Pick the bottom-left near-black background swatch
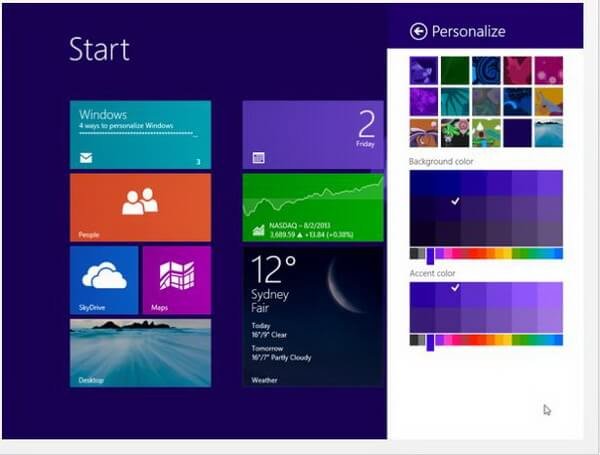 pyautogui.click(x=422, y=233)
